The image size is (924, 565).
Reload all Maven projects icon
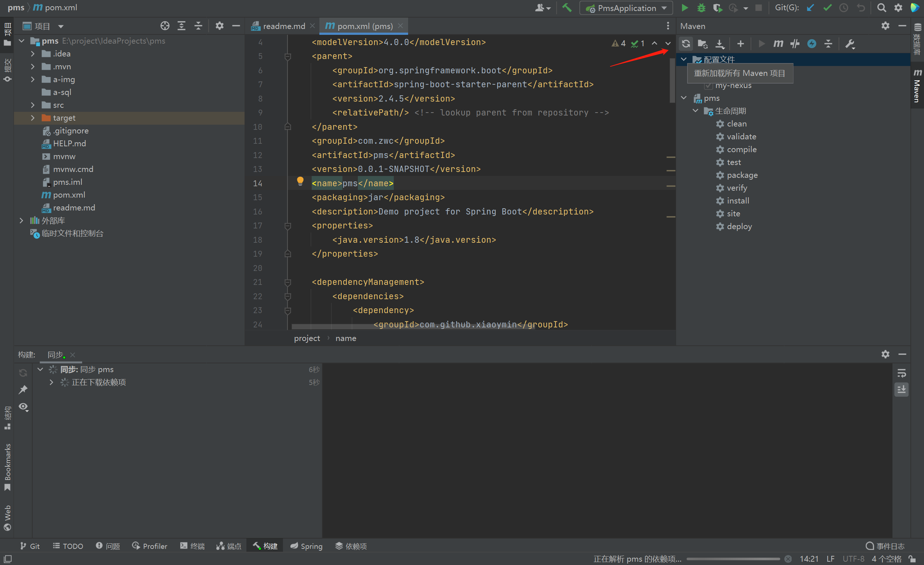686,44
